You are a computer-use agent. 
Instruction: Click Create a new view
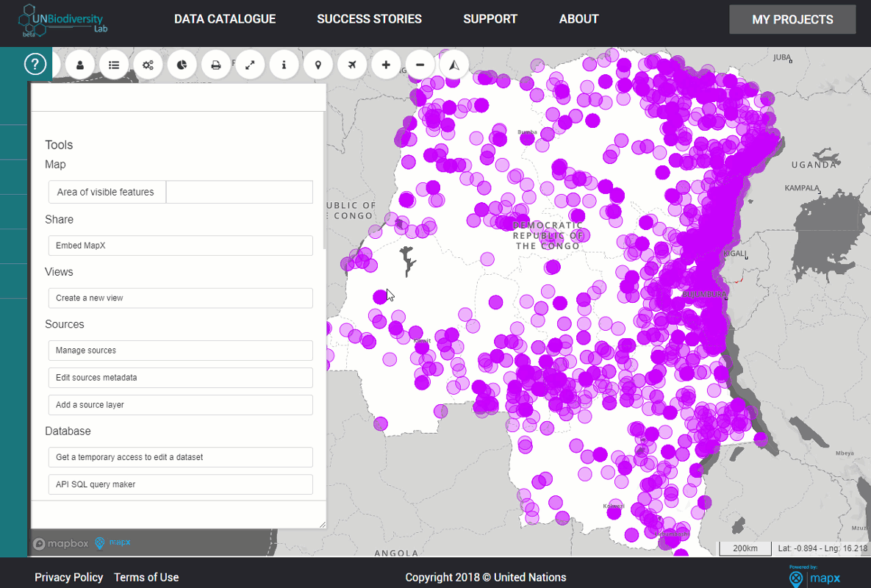coord(181,298)
